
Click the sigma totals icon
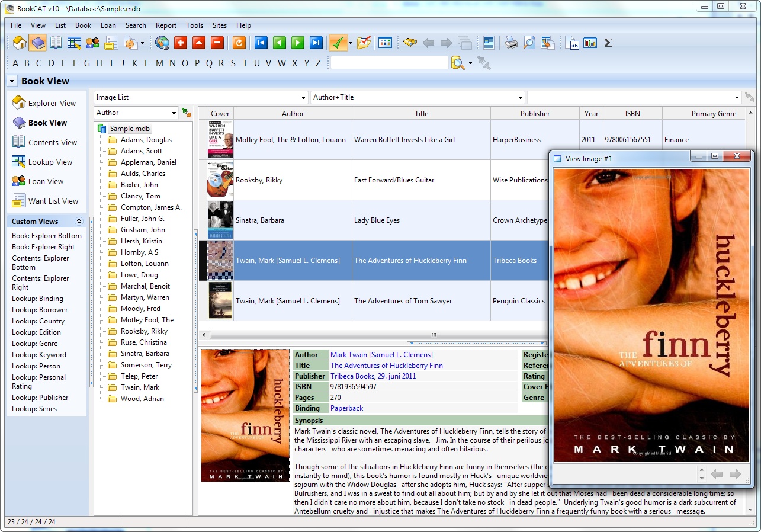[608, 43]
